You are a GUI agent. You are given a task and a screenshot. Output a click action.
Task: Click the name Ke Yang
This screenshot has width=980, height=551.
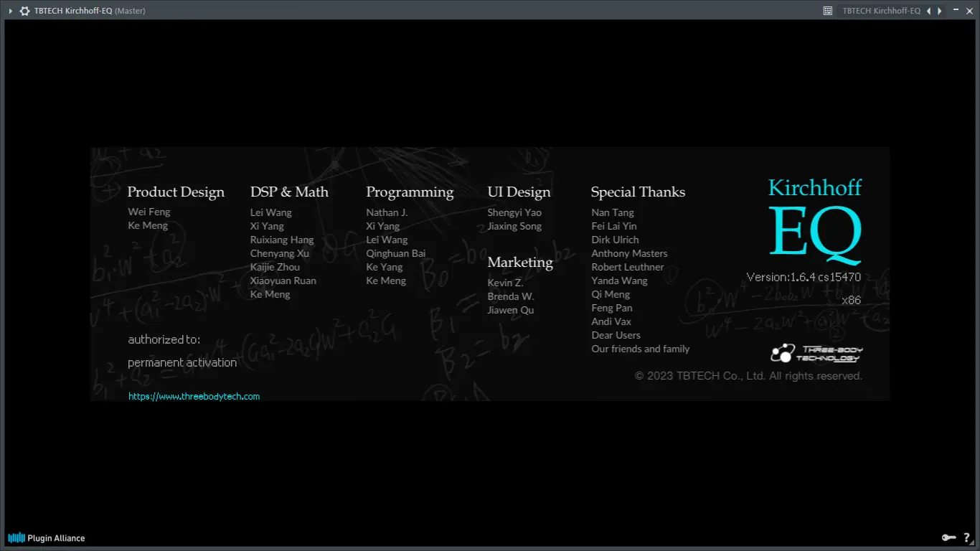click(x=385, y=267)
